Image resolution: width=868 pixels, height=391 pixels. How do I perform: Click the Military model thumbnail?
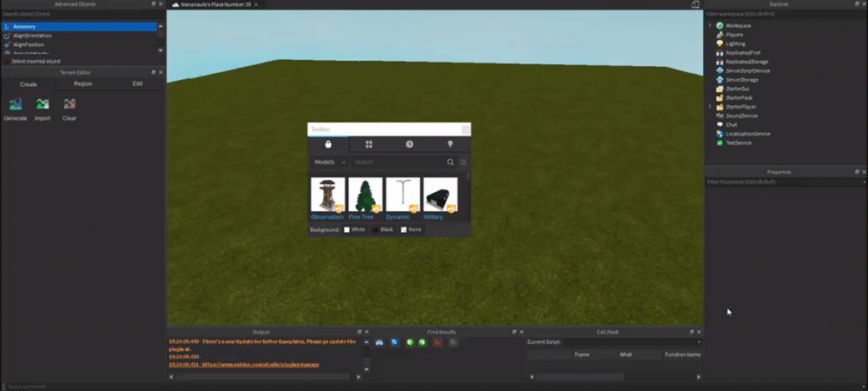[x=440, y=195]
